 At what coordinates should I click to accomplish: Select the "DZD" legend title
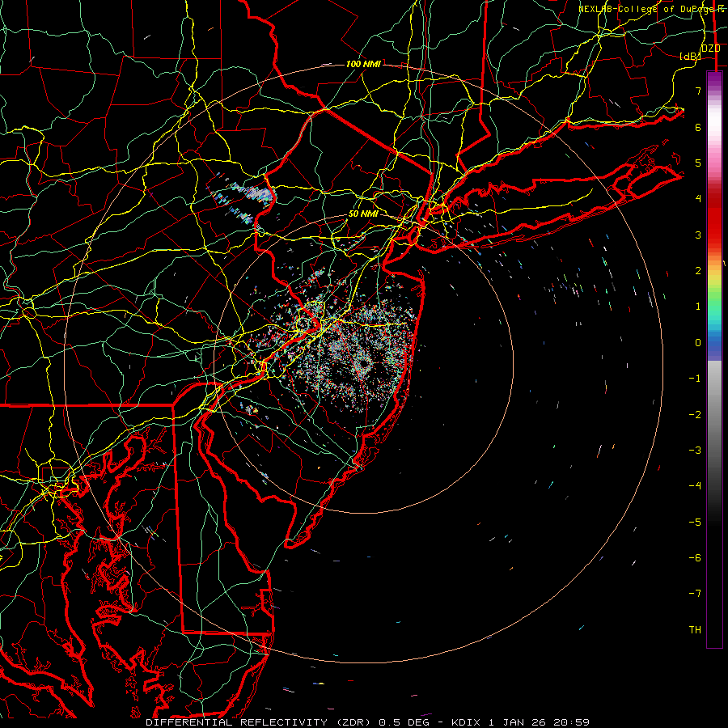click(711, 48)
